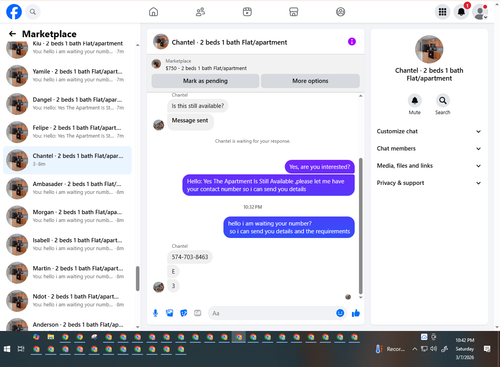
Task: Open the Ndot conversation
Action: 67,300
